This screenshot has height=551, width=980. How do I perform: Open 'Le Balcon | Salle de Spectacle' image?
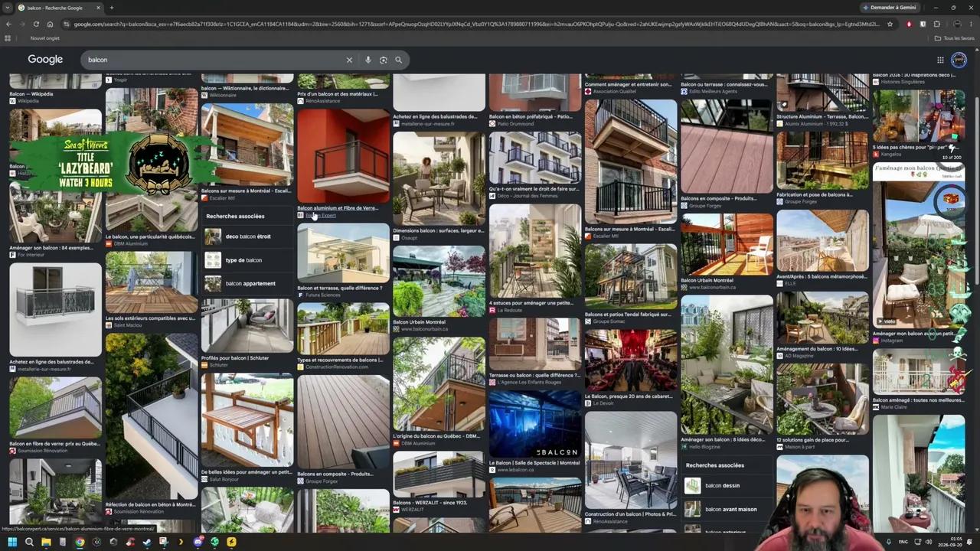click(x=534, y=425)
